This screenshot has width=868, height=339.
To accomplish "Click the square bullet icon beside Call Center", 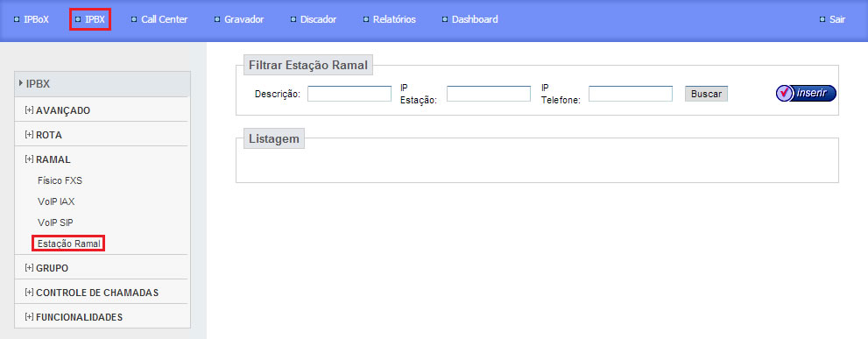I will (134, 19).
